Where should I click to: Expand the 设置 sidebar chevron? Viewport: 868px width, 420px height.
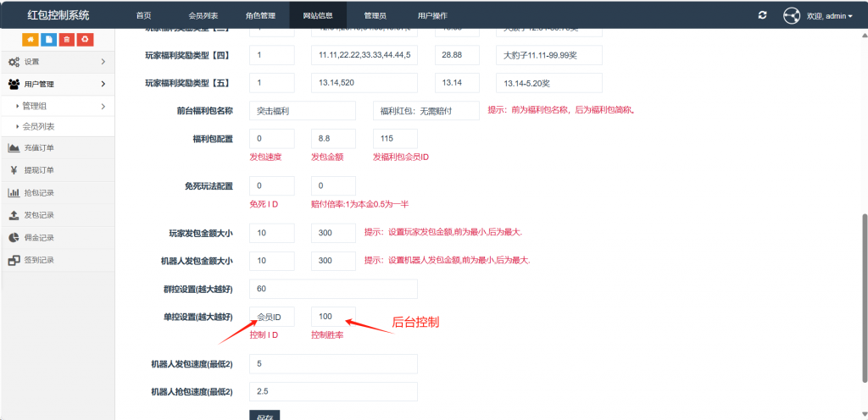(103, 62)
